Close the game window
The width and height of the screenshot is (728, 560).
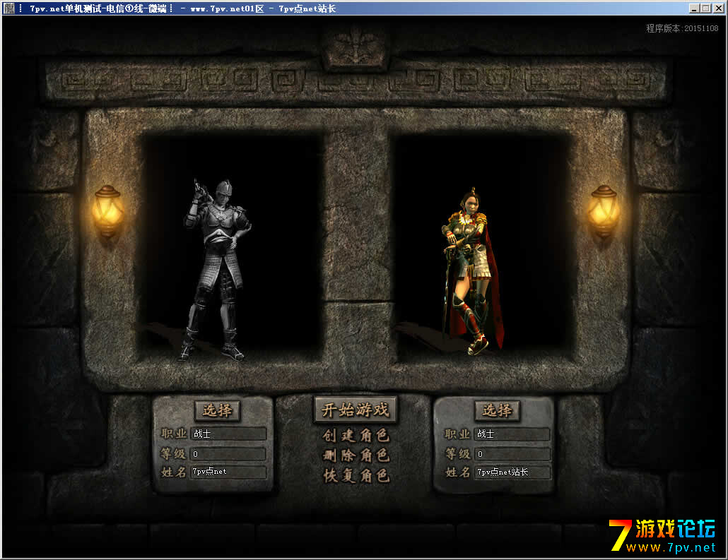click(718, 8)
